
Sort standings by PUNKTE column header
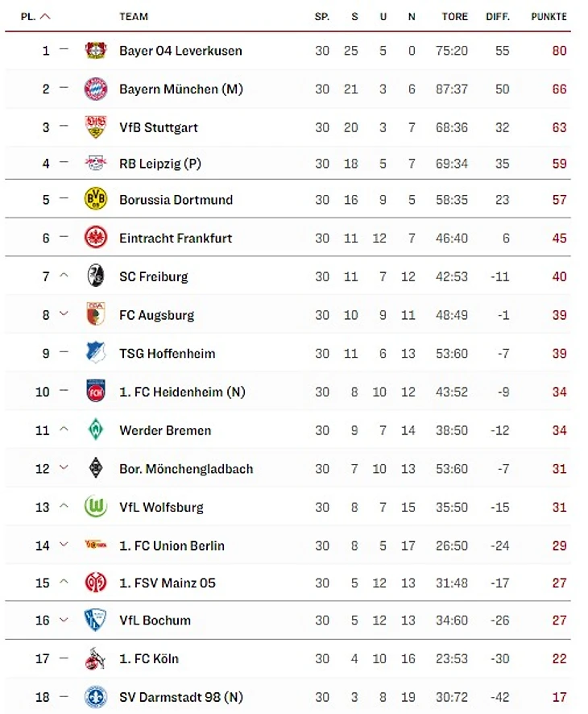coord(549,16)
